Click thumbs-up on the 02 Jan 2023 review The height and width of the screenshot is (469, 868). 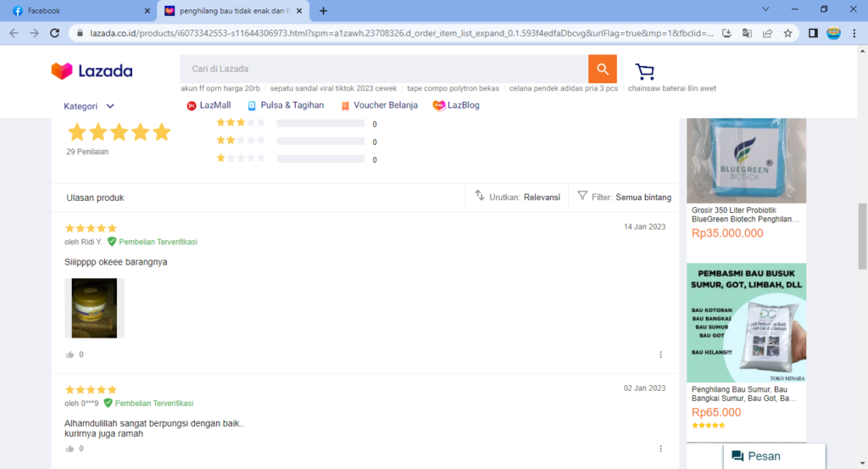point(70,449)
